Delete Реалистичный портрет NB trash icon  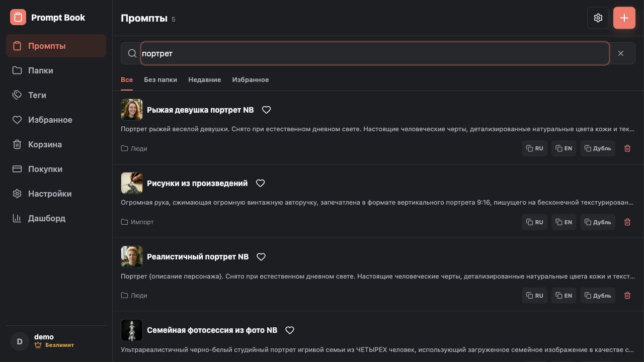[627, 295]
